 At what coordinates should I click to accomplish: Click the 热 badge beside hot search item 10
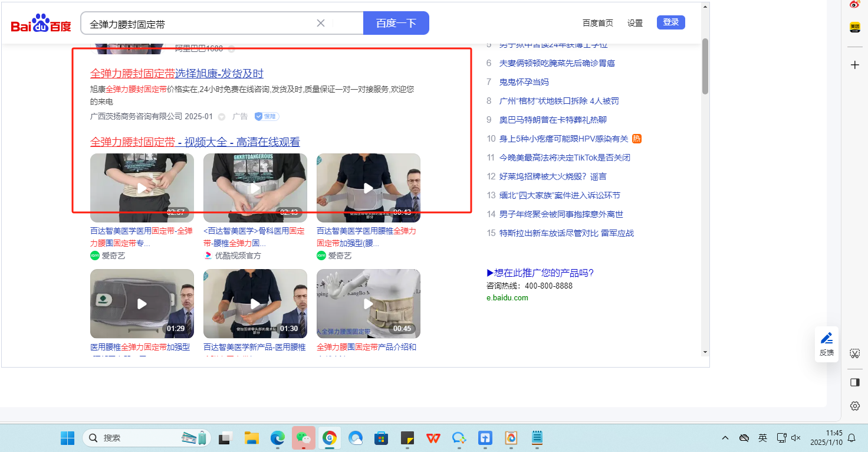(x=636, y=139)
